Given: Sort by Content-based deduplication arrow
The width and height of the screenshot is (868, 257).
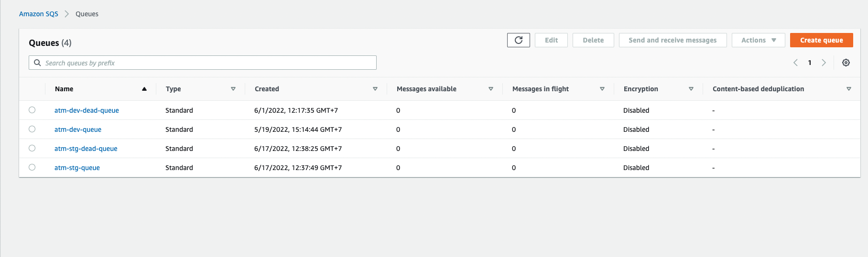Looking at the screenshot, I should [848, 89].
